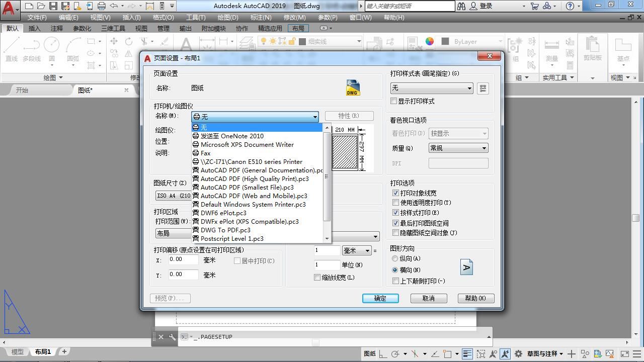Open the 质量 quality dropdown
The image size is (644, 362).
point(458,148)
